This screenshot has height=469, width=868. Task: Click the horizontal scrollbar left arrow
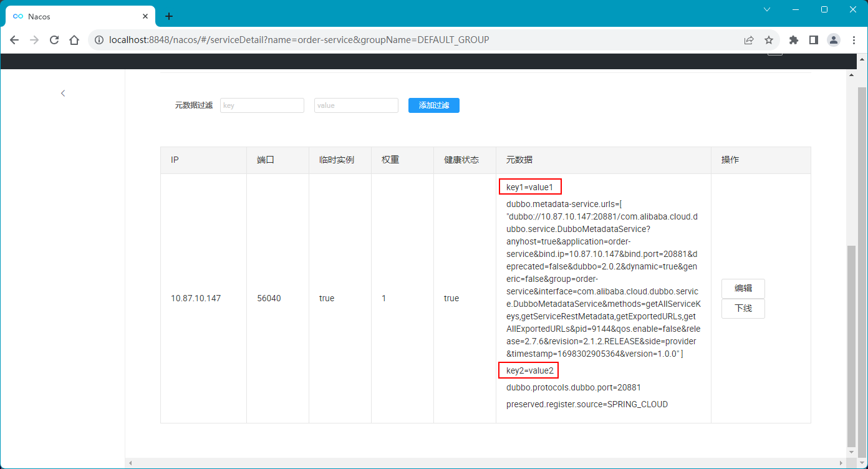130,463
